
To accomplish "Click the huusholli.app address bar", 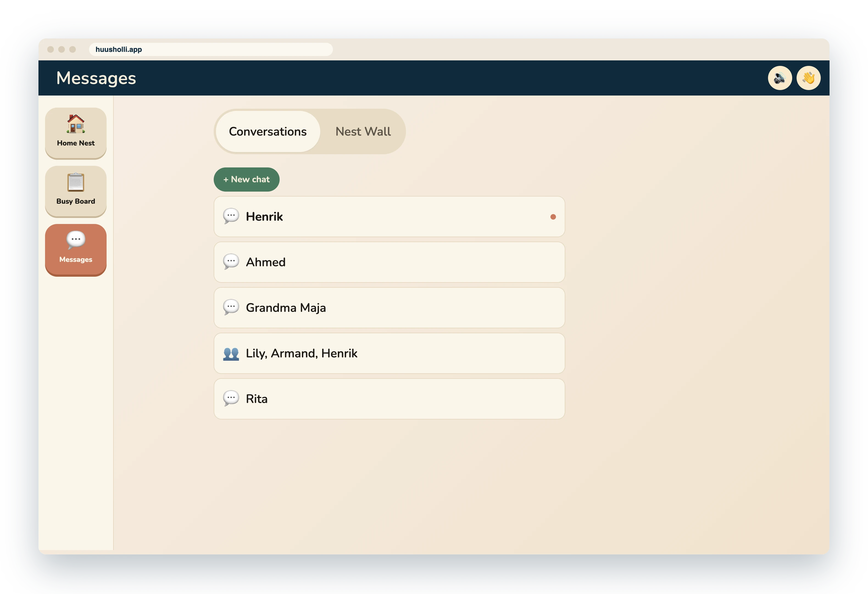I will click(x=211, y=49).
